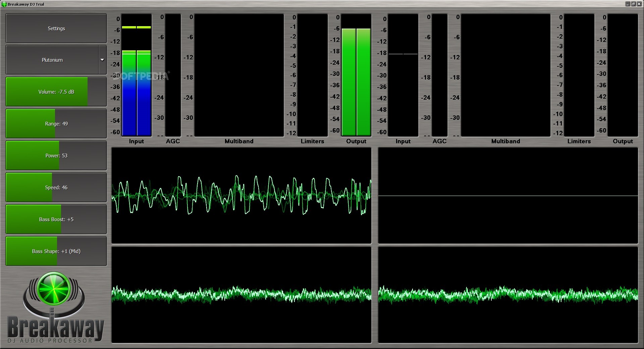Click the right deck AGC meter
The image size is (644, 349).
[439, 75]
